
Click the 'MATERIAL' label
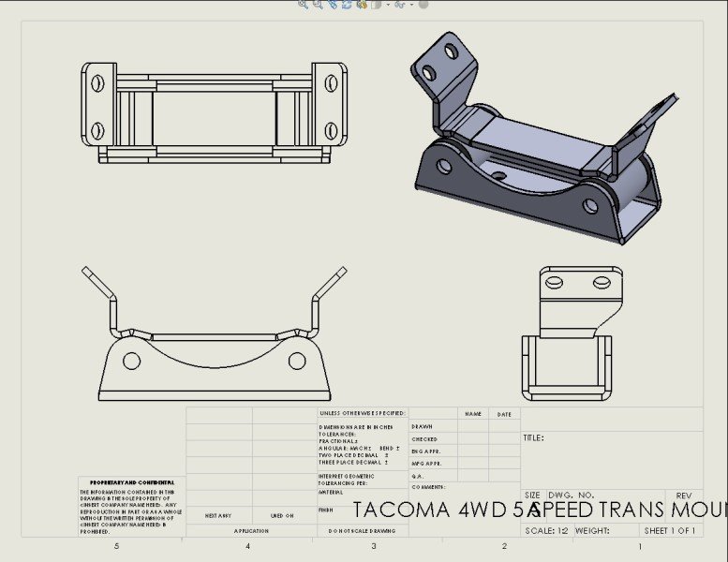pos(331,492)
